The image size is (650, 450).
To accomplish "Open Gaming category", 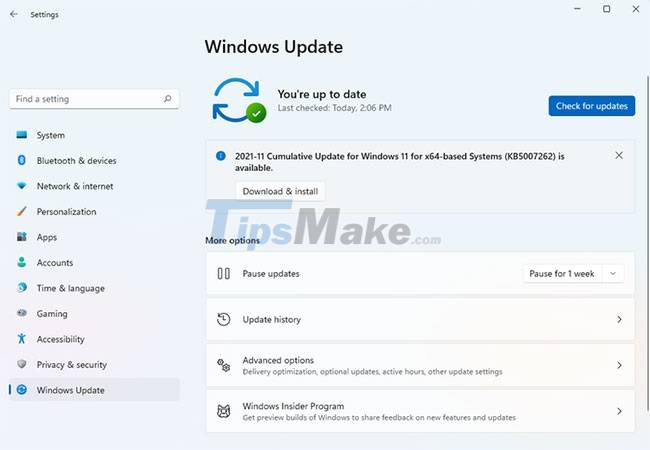I will pyautogui.click(x=94, y=314).
